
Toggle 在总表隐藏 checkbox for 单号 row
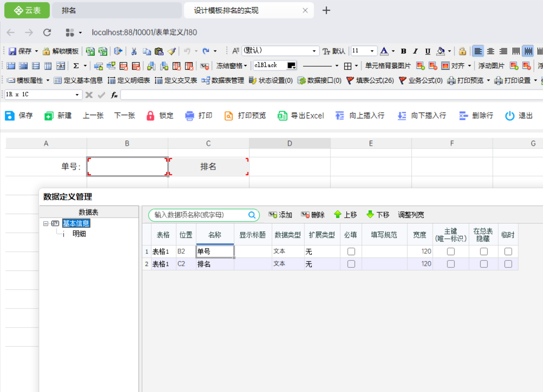click(x=484, y=251)
